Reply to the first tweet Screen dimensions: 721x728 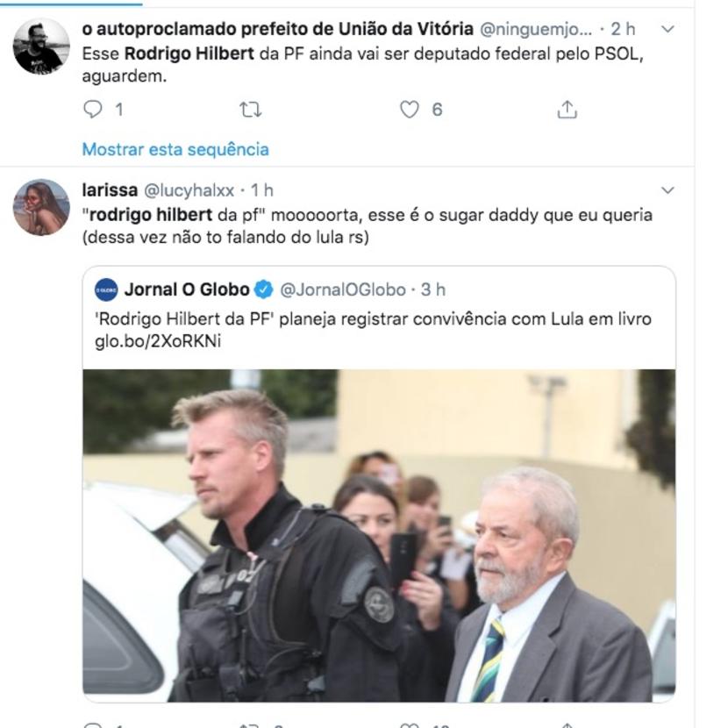click(x=92, y=110)
